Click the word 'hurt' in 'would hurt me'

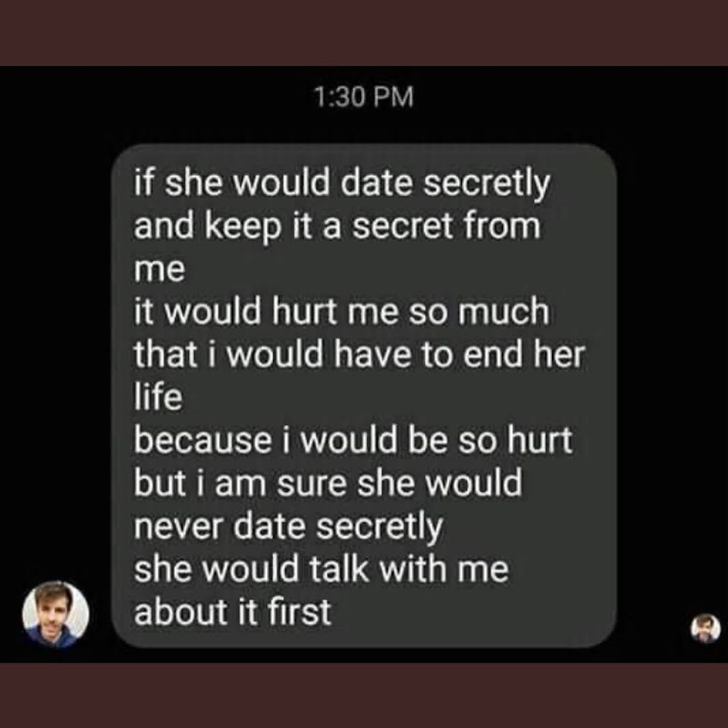tap(303, 312)
